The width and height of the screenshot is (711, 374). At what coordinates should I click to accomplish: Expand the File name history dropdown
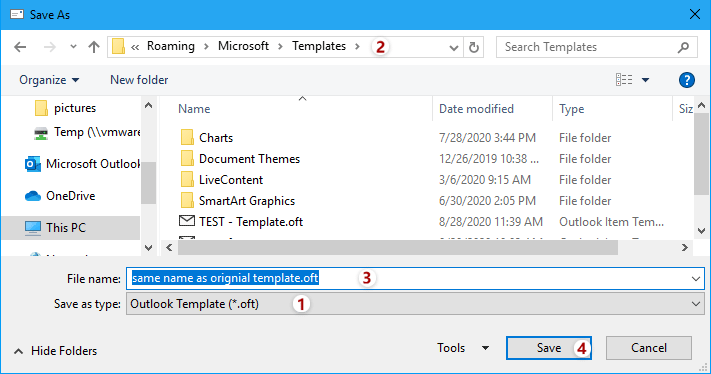tap(696, 278)
